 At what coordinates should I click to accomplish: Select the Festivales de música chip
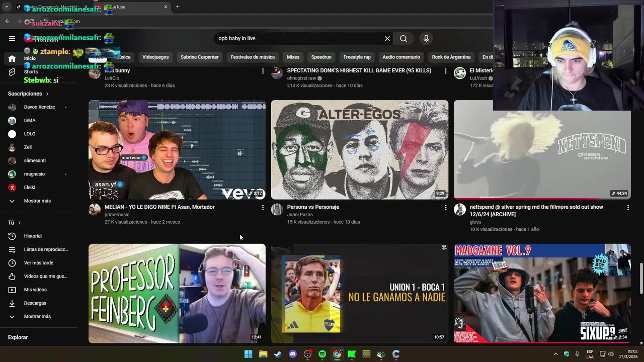click(253, 57)
